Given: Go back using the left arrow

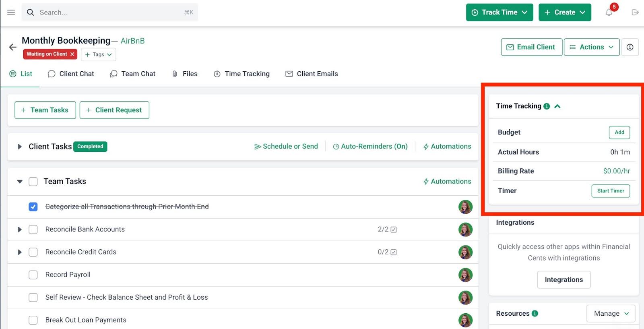Looking at the screenshot, I should coord(13,47).
